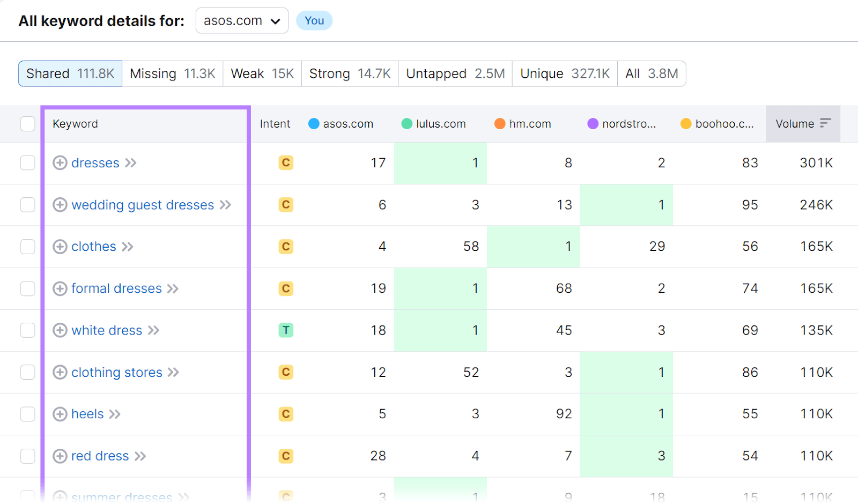Click the orange hm.com legend dot
Viewport: 858px width, 504px height.
(x=499, y=123)
